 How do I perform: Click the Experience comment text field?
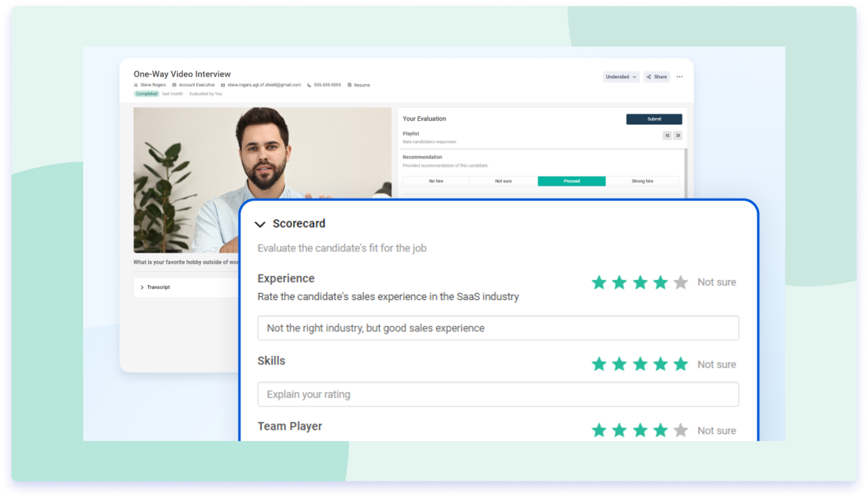point(498,328)
